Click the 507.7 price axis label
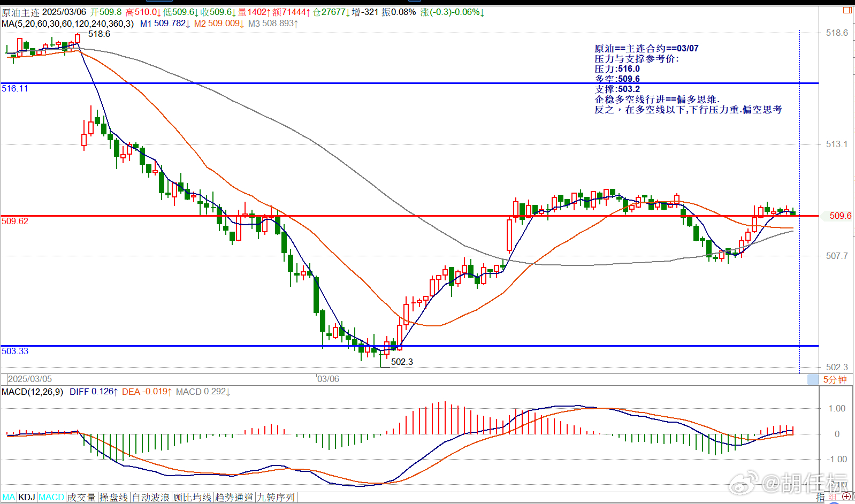Screen dimensions: 855x504 click(x=837, y=256)
